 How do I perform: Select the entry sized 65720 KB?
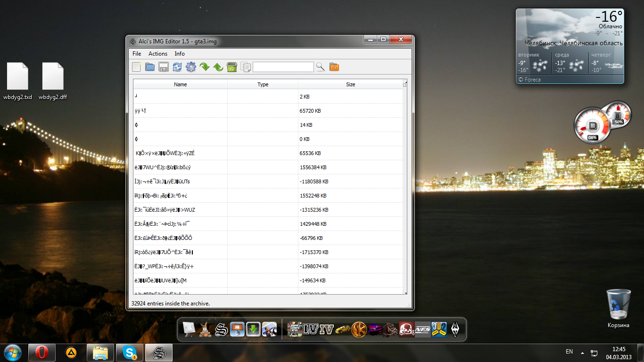[x=268, y=111]
